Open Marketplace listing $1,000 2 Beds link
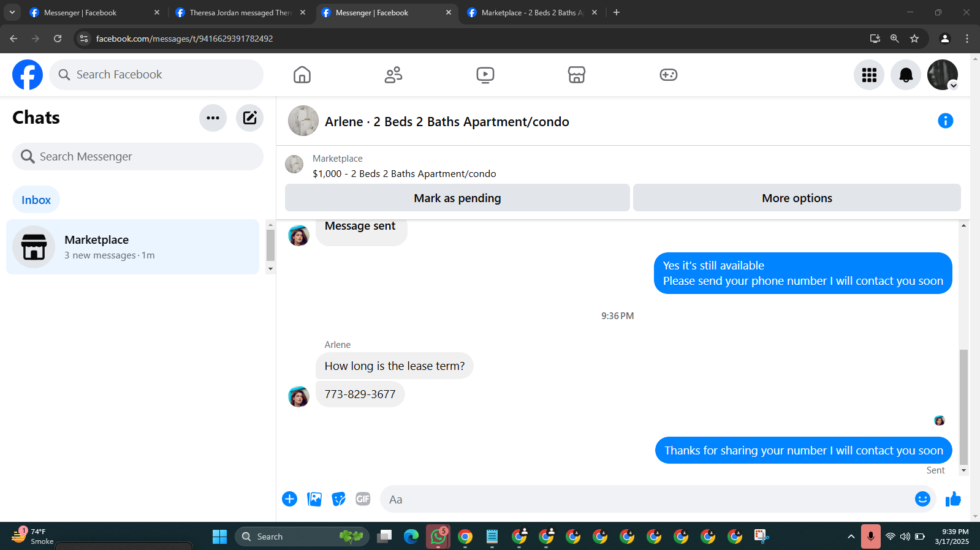Screen dimensions: 980x550 405,174
